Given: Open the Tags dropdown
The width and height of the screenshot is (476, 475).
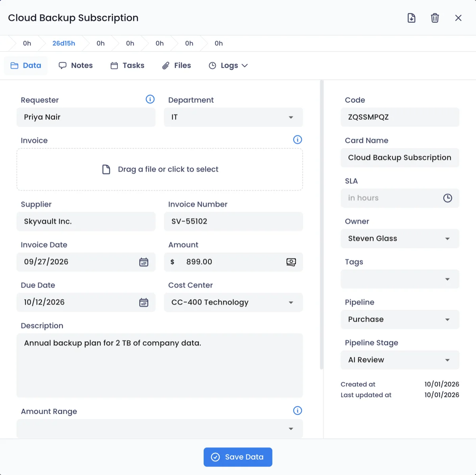Looking at the screenshot, I should [400, 279].
